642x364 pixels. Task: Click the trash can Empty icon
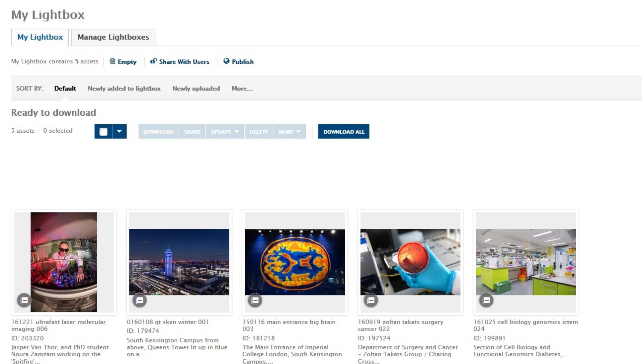(x=113, y=61)
